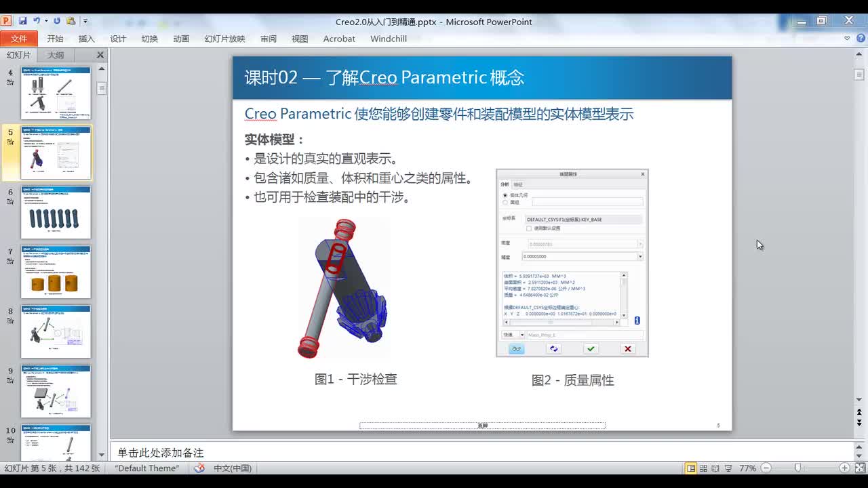Open the 动画 ribbon tab
This screenshot has height=488, width=868.
pyautogui.click(x=181, y=39)
